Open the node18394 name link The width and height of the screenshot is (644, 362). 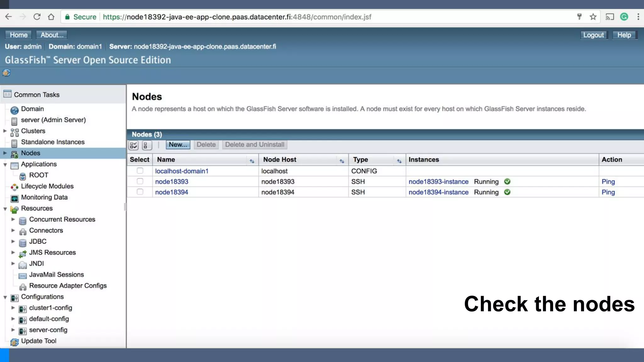(172, 192)
